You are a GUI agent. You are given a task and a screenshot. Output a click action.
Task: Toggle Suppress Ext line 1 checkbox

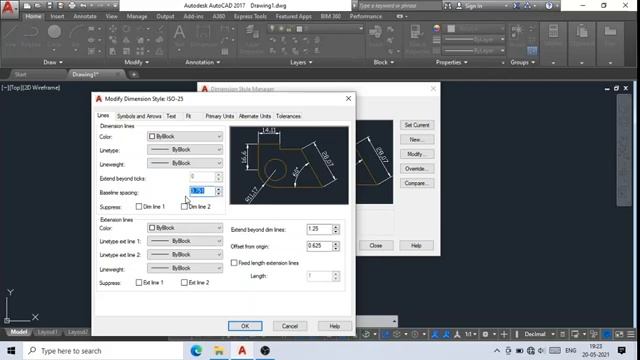click(x=139, y=282)
